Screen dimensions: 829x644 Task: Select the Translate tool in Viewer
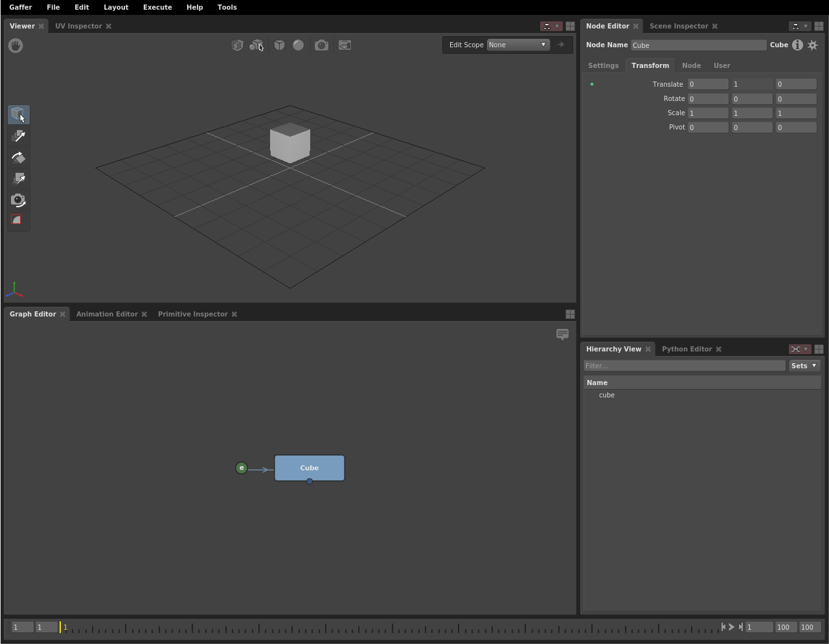click(19, 136)
